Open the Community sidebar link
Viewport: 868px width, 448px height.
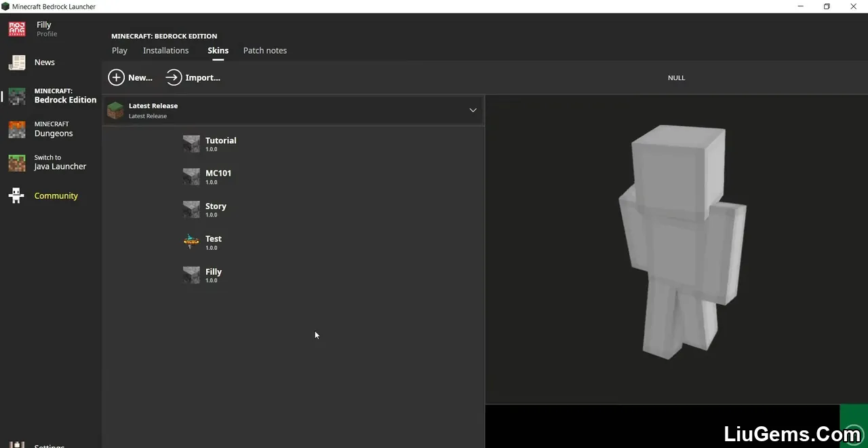(56, 195)
